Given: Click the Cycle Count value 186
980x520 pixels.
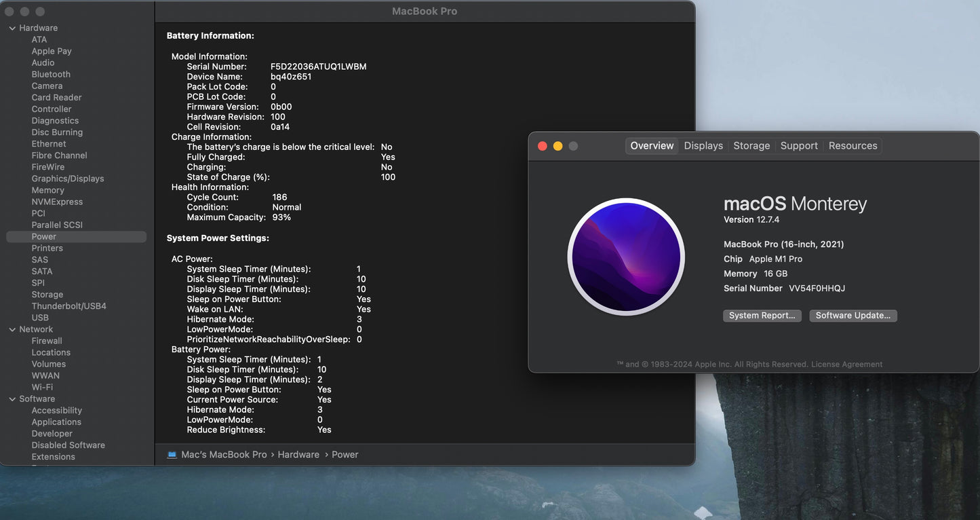Looking at the screenshot, I should (279, 197).
